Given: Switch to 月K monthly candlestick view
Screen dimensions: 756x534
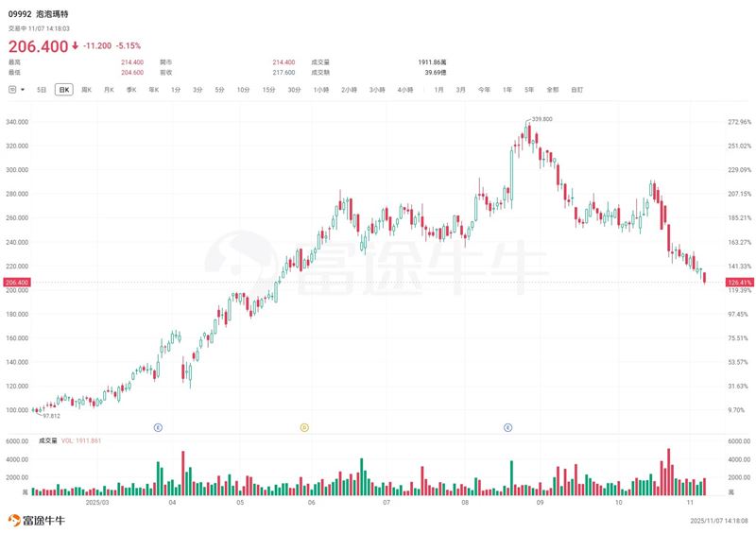Looking at the screenshot, I should (109, 90).
